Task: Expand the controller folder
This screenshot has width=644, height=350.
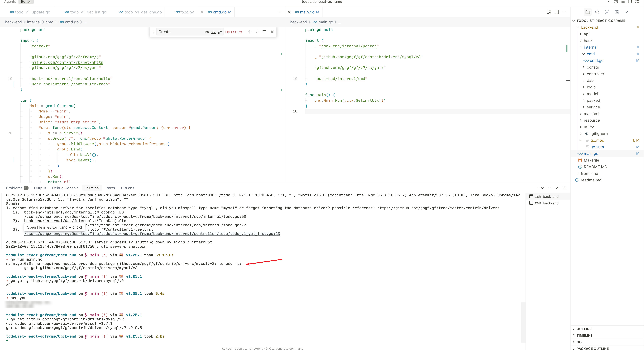Action: (595, 74)
